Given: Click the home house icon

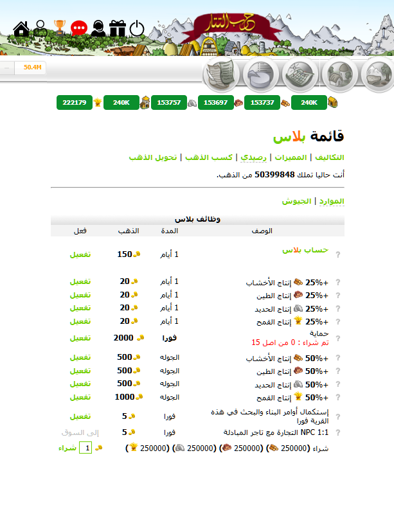Looking at the screenshot, I should tap(21, 29).
